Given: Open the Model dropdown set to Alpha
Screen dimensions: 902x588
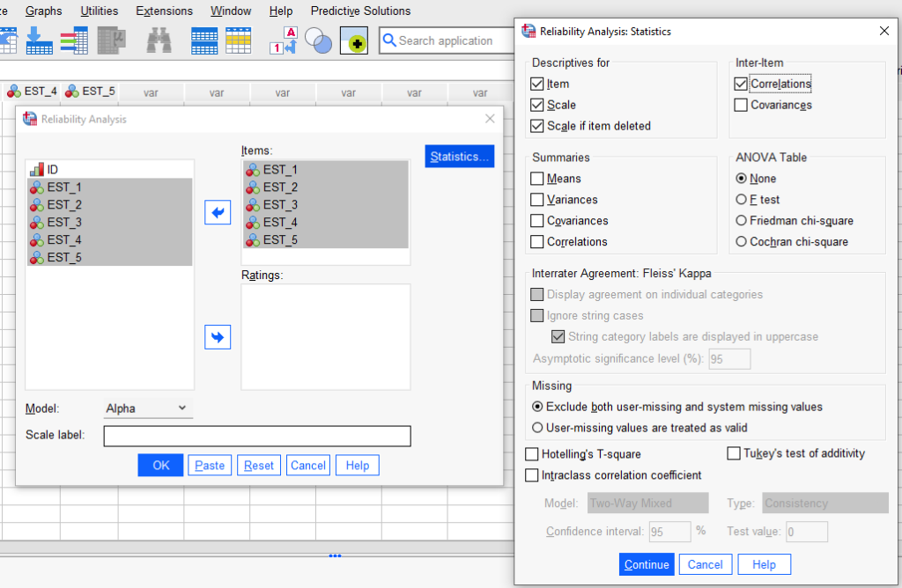Looking at the screenshot, I should point(146,408).
